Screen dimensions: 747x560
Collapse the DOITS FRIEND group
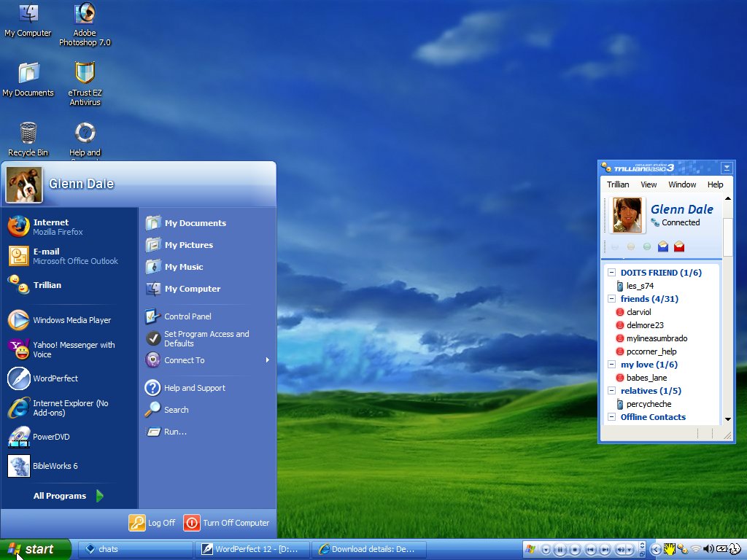pyautogui.click(x=612, y=273)
